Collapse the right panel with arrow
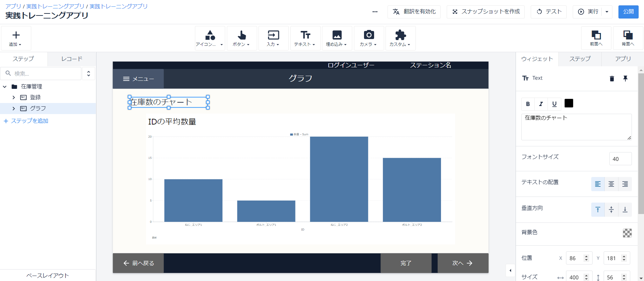This screenshot has width=644, height=281. (510, 271)
